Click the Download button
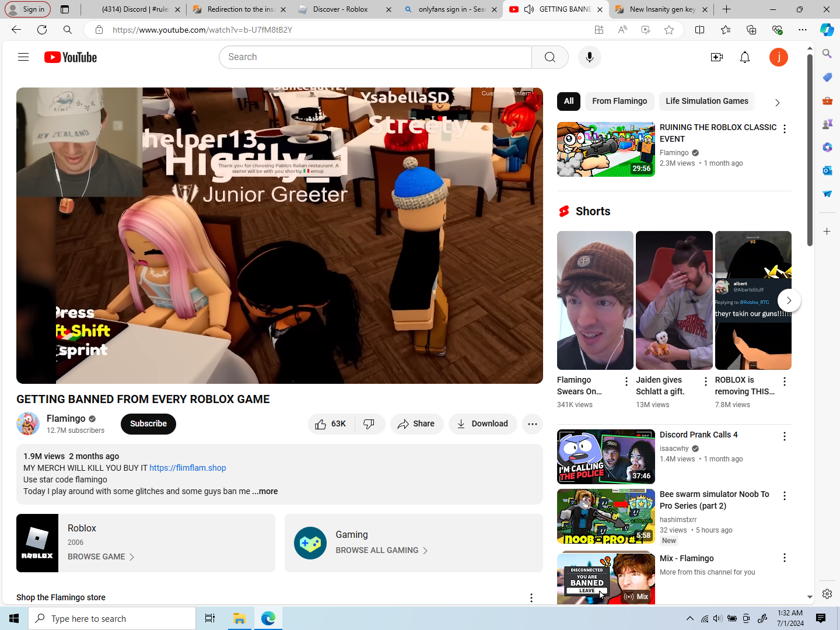Screen dimensions: 840x630 [x=482, y=424]
